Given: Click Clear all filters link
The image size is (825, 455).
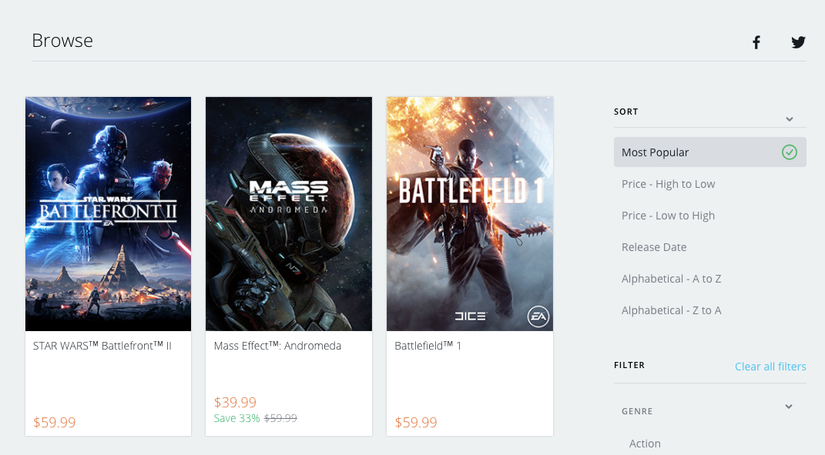Looking at the screenshot, I should click(x=770, y=367).
